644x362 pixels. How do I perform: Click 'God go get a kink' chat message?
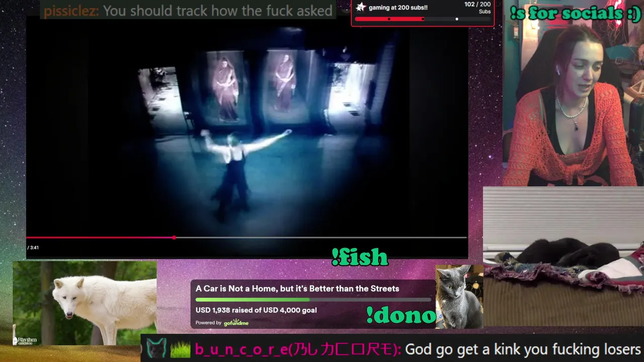[523, 349]
